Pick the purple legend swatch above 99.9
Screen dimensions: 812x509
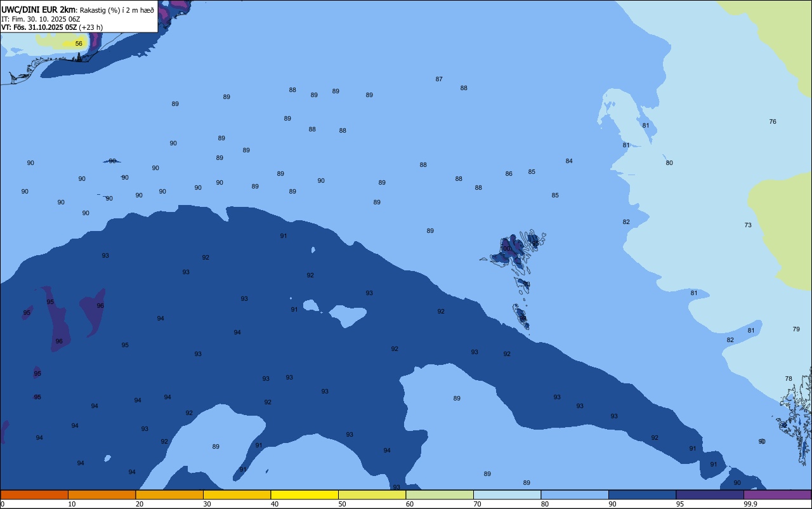pyautogui.click(x=777, y=494)
